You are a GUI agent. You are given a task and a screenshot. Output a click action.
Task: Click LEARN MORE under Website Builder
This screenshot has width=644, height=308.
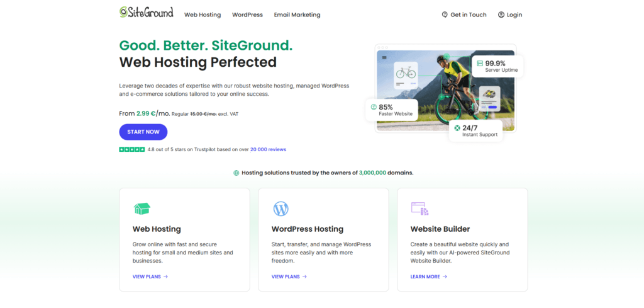click(428, 277)
